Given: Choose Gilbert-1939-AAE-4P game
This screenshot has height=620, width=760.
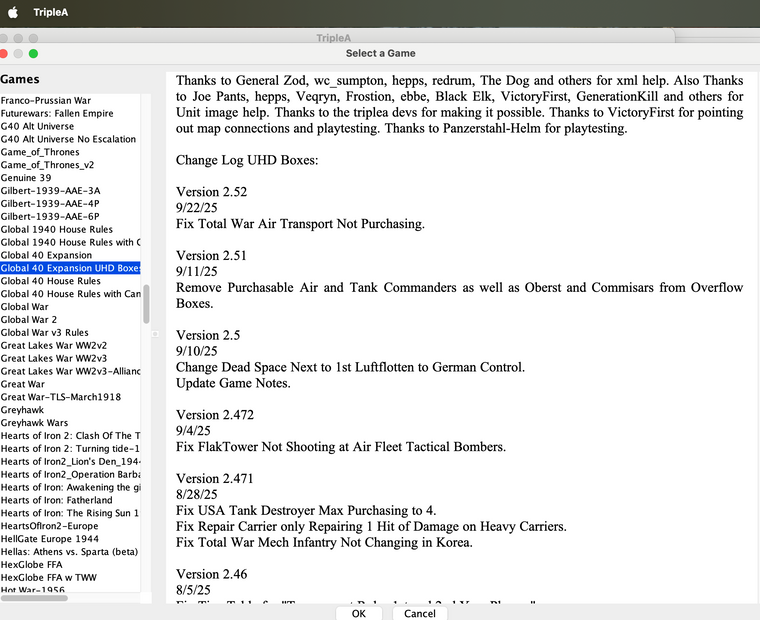Looking at the screenshot, I should pos(50,204).
